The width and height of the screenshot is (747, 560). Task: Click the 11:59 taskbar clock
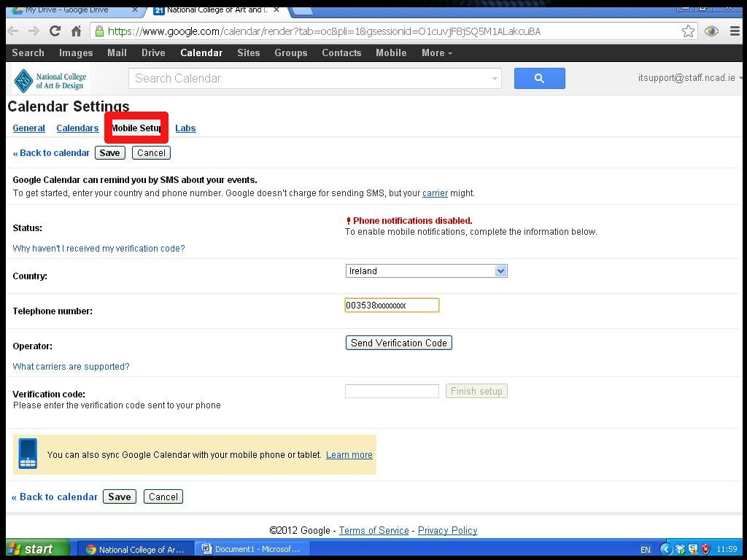tap(727, 550)
